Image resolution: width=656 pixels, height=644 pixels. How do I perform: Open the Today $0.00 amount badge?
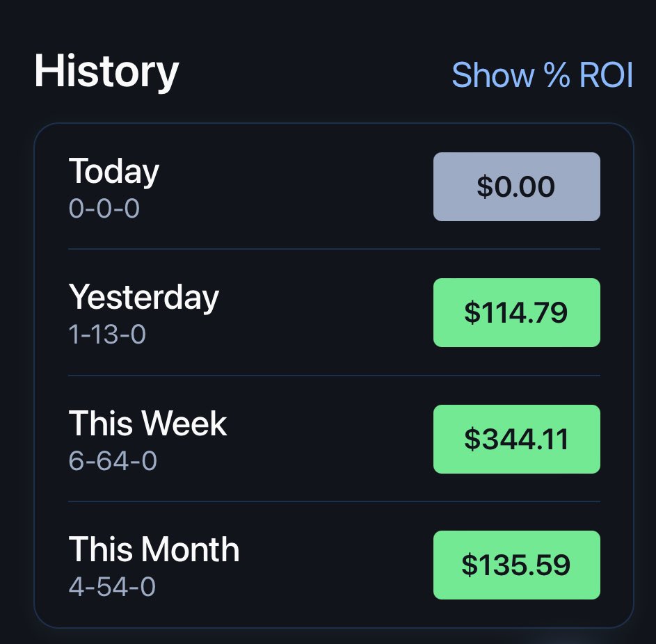tap(517, 186)
